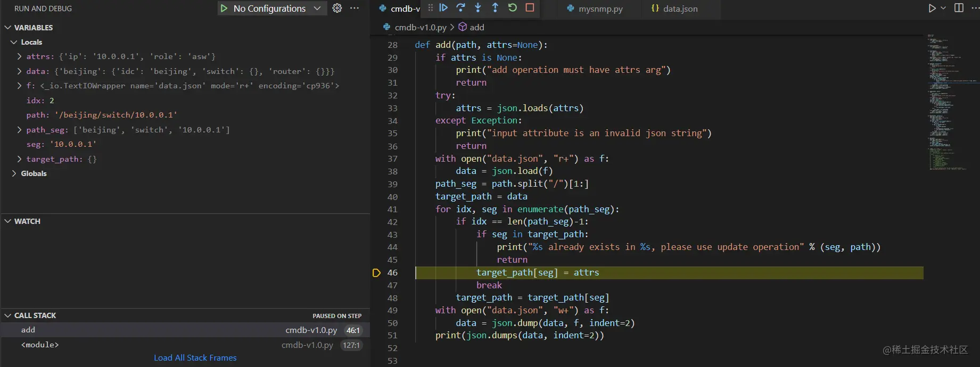Select seg: '10.0.0.1' variable row
980x367 pixels.
pos(185,144)
